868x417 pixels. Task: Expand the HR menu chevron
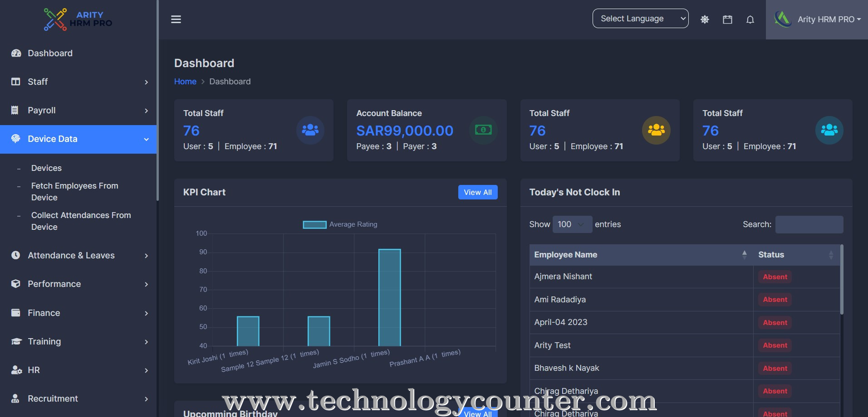[x=146, y=370]
